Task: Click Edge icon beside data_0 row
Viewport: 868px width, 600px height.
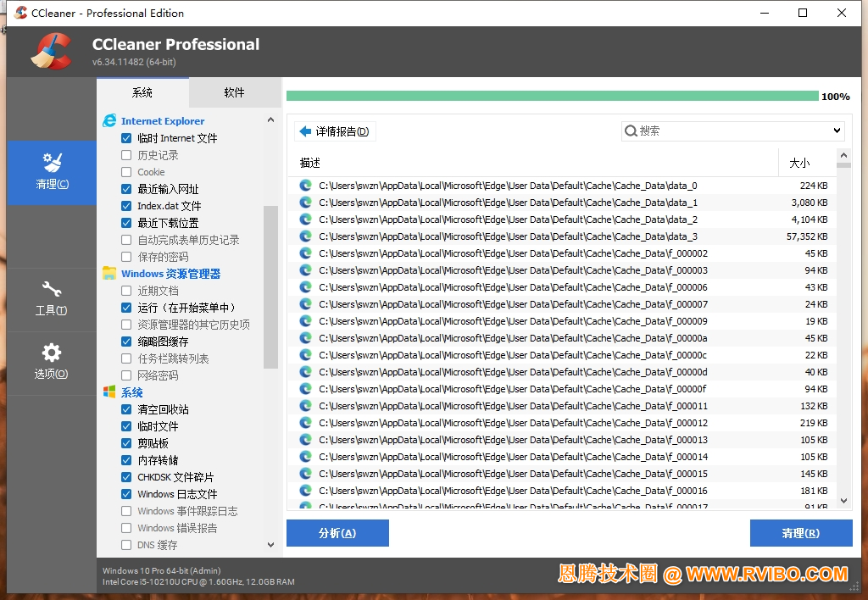Action: point(305,186)
